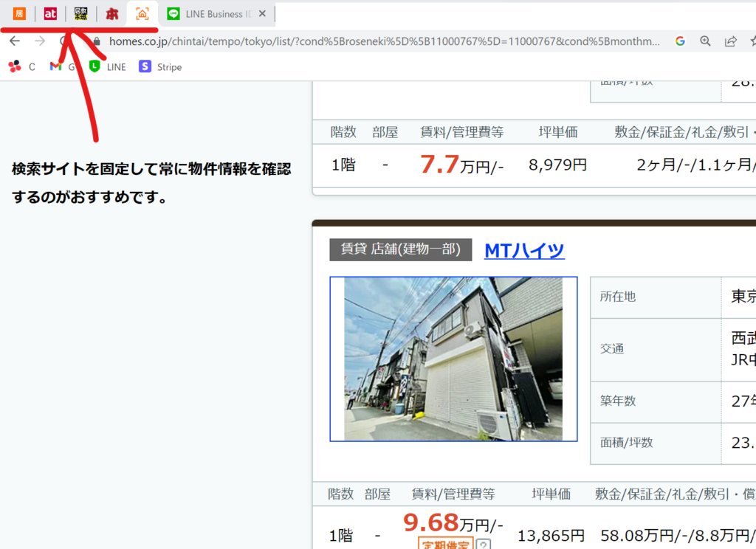This screenshot has height=549, width=756.
Task: Switch to the orange 居 pinned tab
Action: 19,13
